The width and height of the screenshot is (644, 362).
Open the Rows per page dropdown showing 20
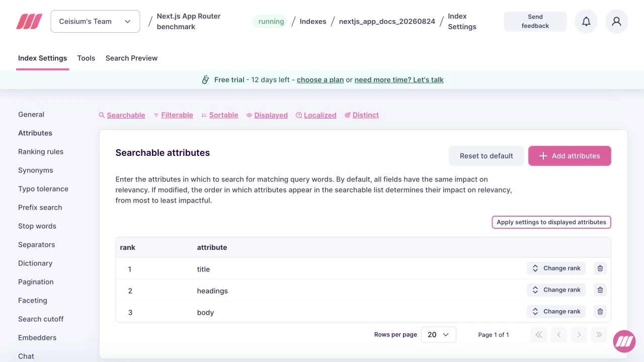click(x=438, y=335)
